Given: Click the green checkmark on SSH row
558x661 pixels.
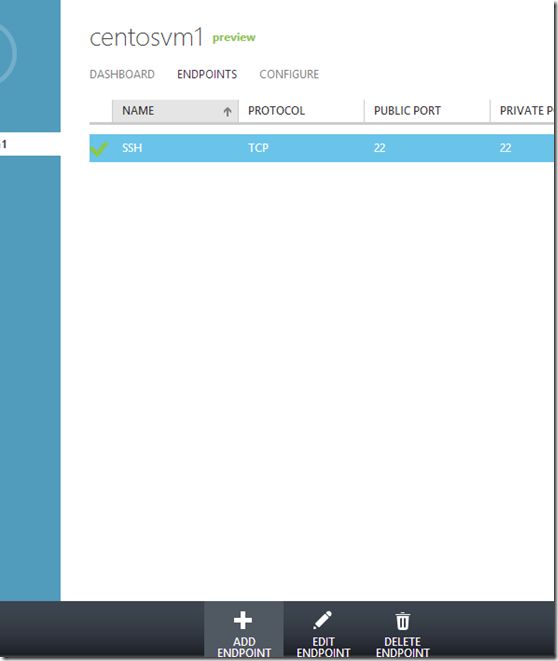Looking at the screenshot, I should pyautogui.click(x=99, y=148).
